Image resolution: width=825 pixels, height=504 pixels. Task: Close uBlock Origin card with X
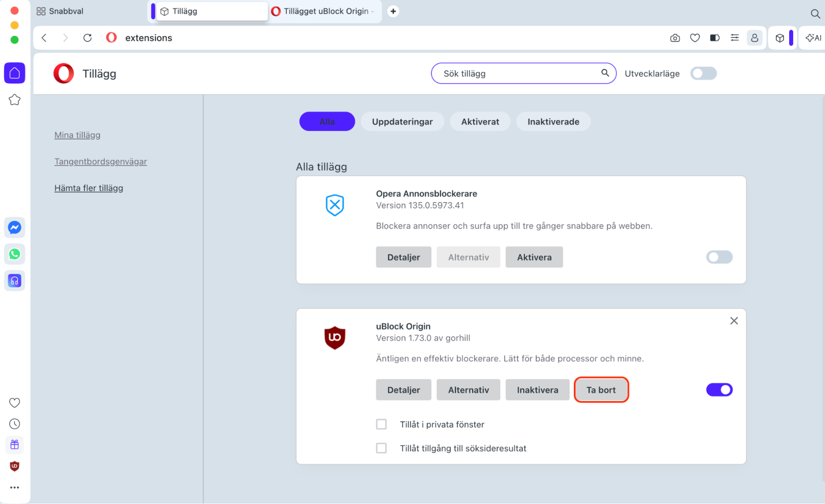tap(734, 321)
